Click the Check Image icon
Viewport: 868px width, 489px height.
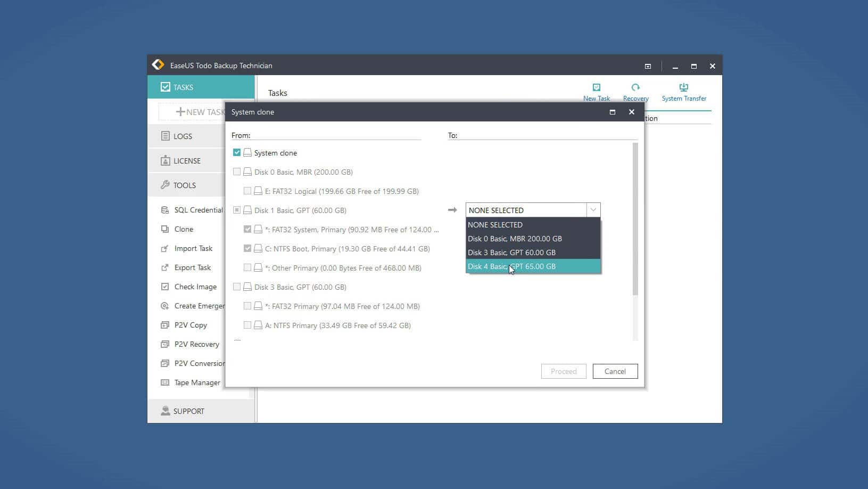165,287
